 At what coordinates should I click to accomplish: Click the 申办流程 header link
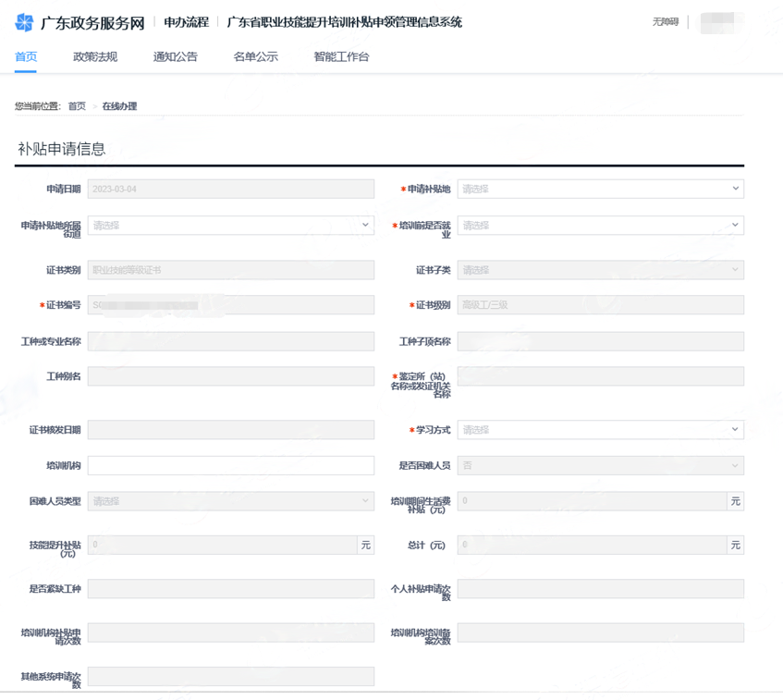tap(186, 22)
